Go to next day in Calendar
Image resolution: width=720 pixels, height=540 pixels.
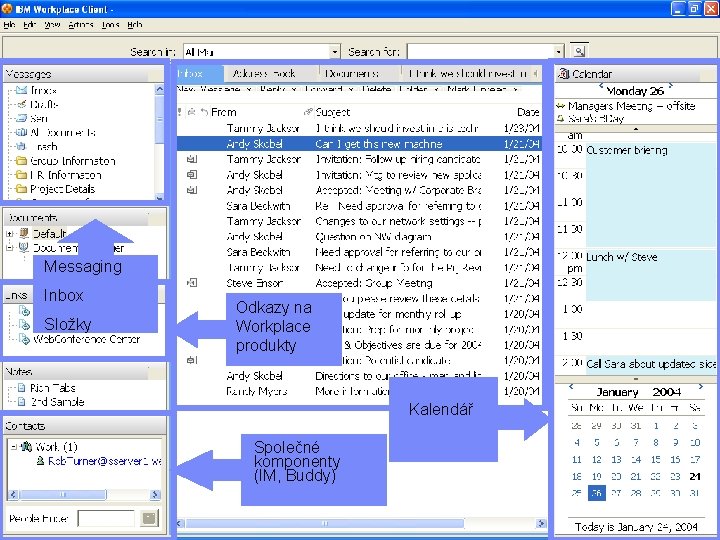(671, 86)
